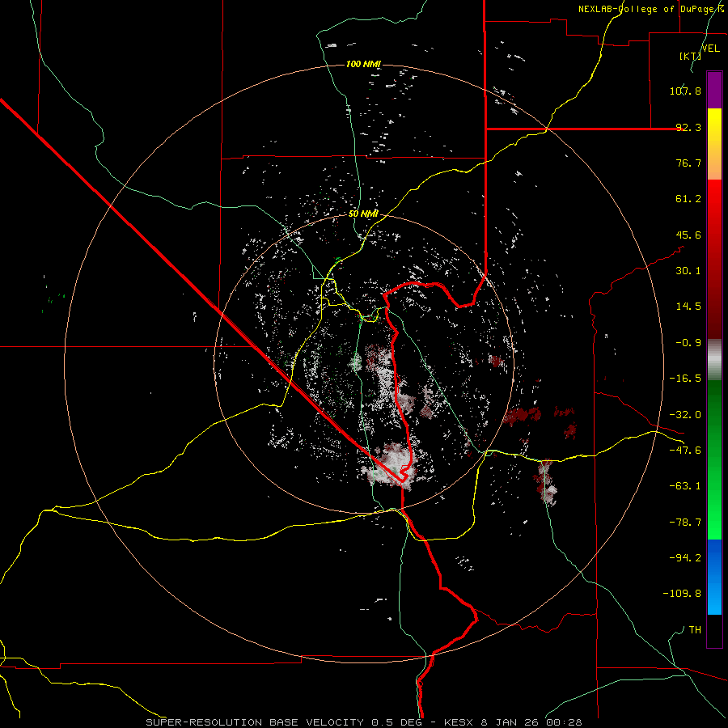
Task: Select the -78.7 legend value
Action: click(x=685, y=523)
